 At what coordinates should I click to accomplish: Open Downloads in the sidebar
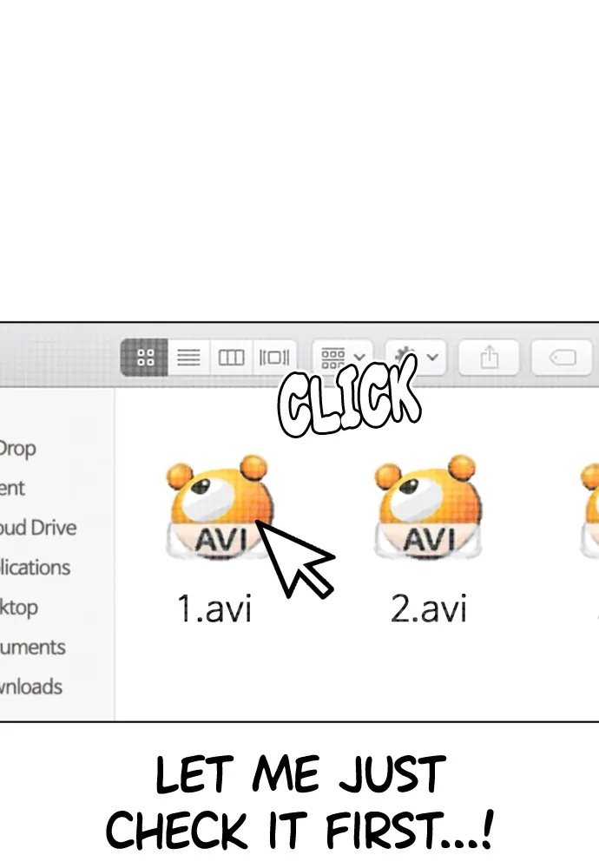(x=31, y=687)
